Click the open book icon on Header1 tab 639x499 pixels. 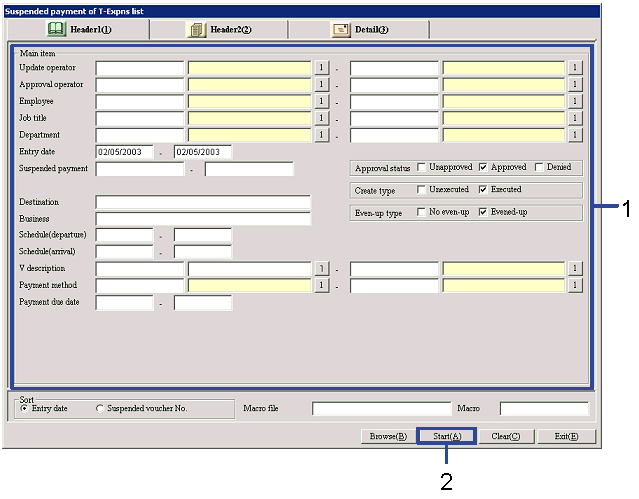coord(56,29)
